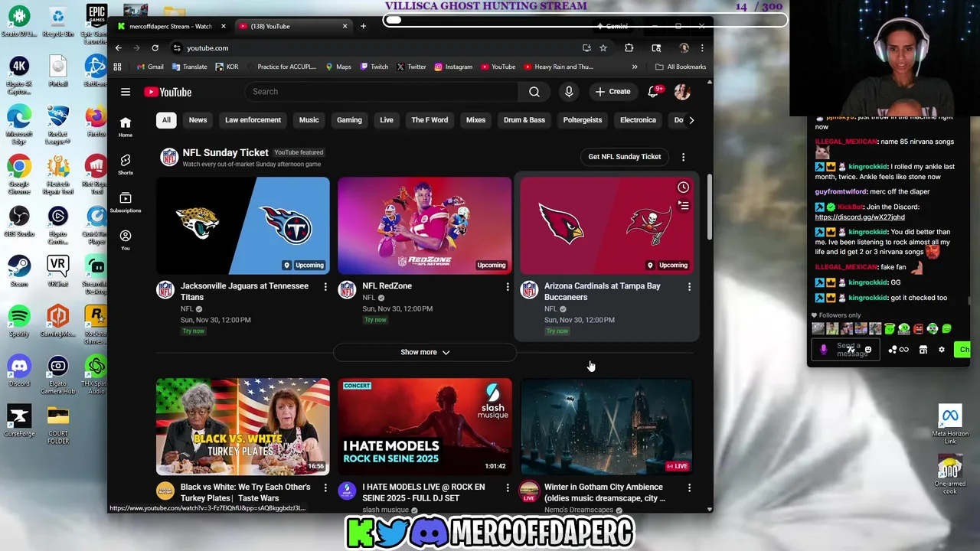Image resolution: width=980 pixels, height=551 pixels.
Task: Click the stream goal progress bar
Action: point(586,20)
